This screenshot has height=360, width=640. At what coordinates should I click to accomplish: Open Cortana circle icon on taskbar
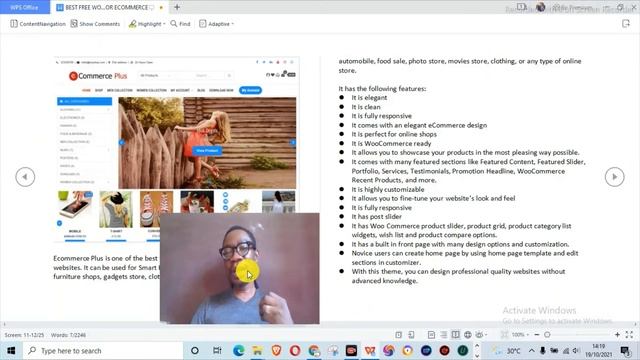click(x=195, y=351)
